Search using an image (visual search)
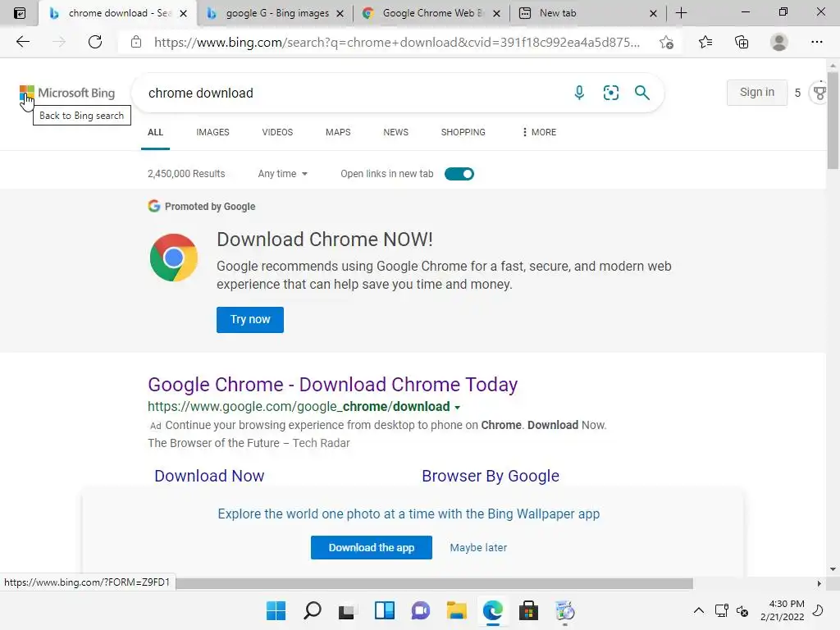This screenshot has height=630, width=840. (x=610, y=93)
